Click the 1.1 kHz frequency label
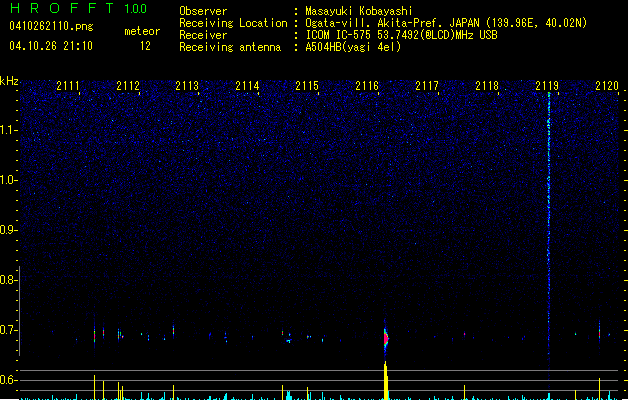Viewport: 629px width, 400px height. [x=8, y=130]
